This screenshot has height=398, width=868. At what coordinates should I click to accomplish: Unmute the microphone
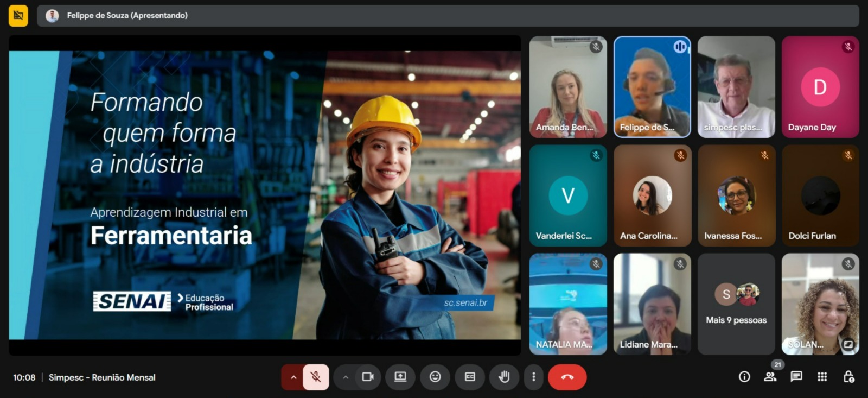click(316, 377)
